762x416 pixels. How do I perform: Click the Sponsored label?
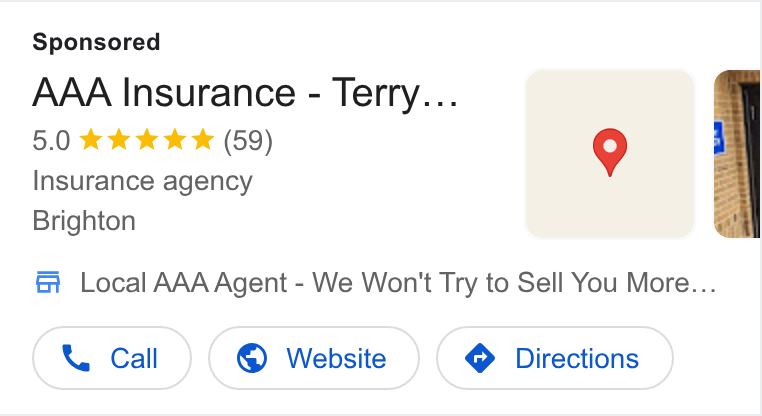pos(96,42)
